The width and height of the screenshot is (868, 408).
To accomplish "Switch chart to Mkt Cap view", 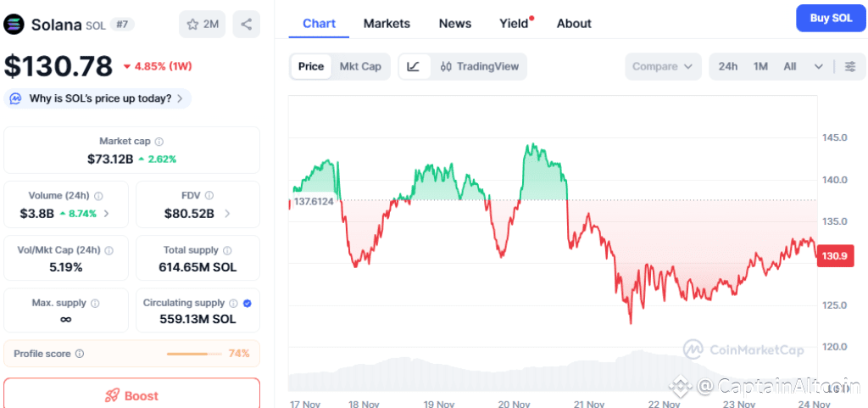I will click(360, 66).
